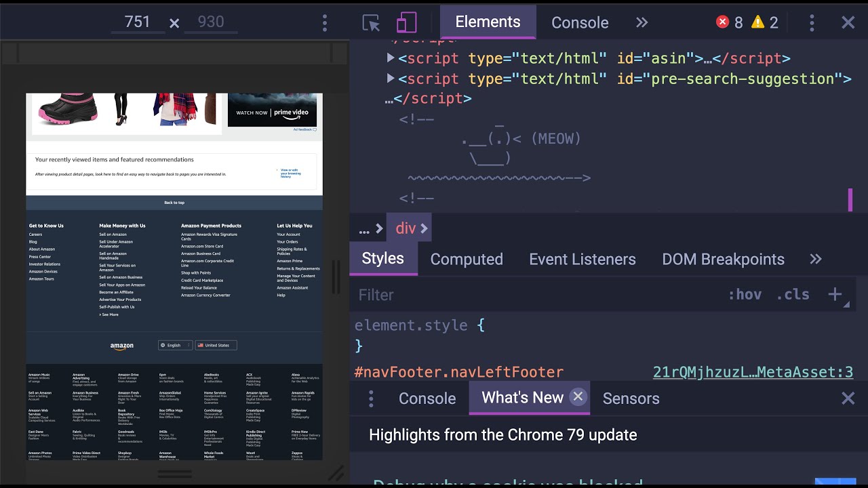Open the Sell on Amazon Business link
The width and height of the screenshot is (868, 488).
(121, 277)
